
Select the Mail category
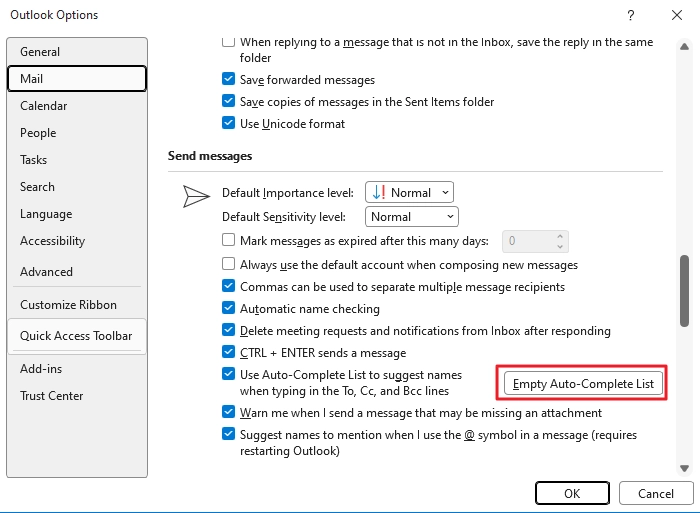[77, 79]
